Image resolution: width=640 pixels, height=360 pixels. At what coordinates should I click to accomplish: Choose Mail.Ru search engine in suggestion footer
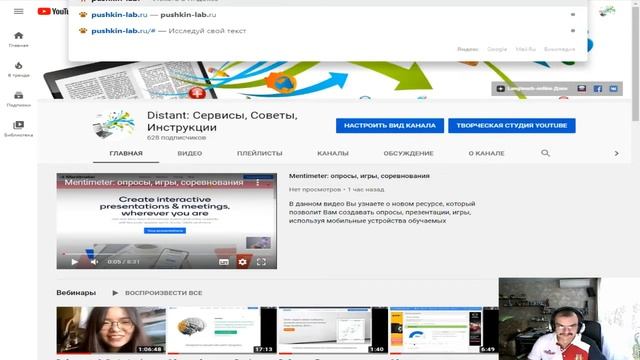click(x=525, y=49)
